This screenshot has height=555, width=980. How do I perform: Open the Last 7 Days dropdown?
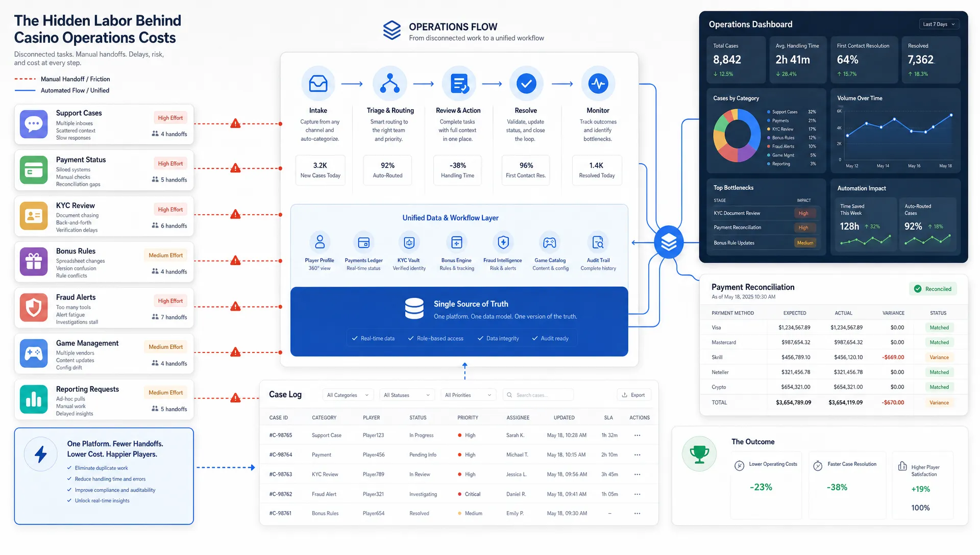pos(939,24)
